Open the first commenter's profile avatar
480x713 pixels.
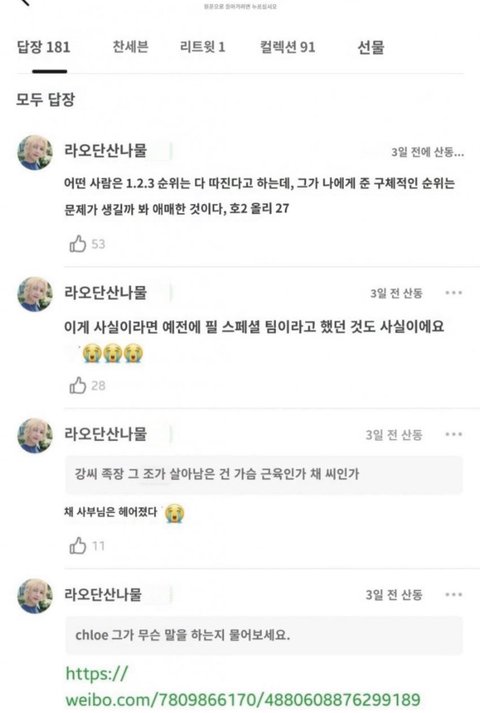[x=35, y=152]
